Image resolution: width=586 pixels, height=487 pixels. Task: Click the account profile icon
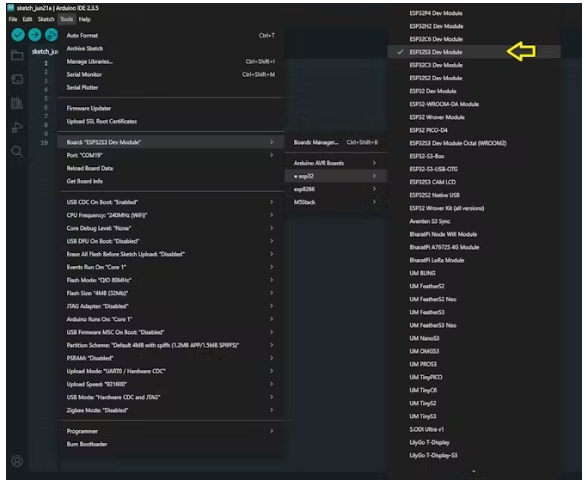[17, 461]
